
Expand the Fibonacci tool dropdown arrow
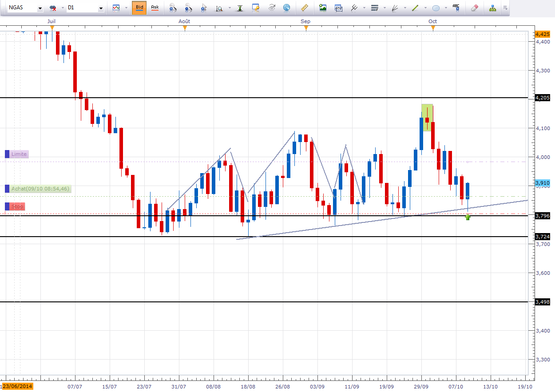click(384, 8)
